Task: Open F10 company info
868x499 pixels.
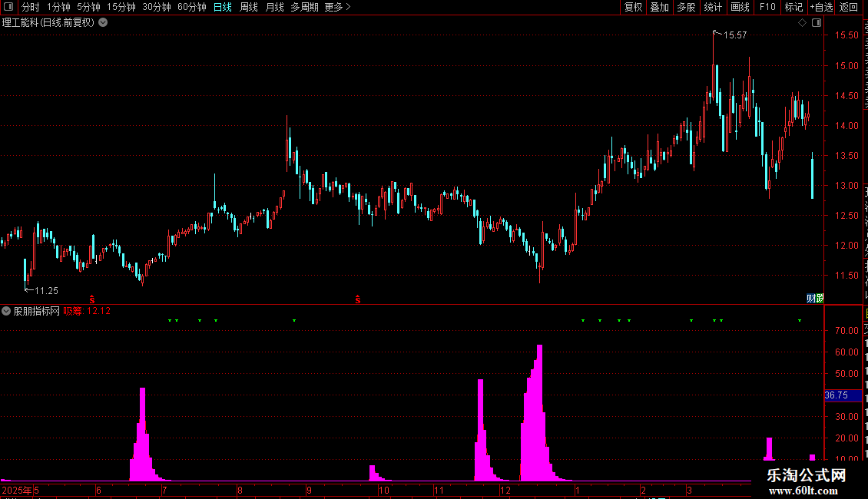Action: (767, 7)
